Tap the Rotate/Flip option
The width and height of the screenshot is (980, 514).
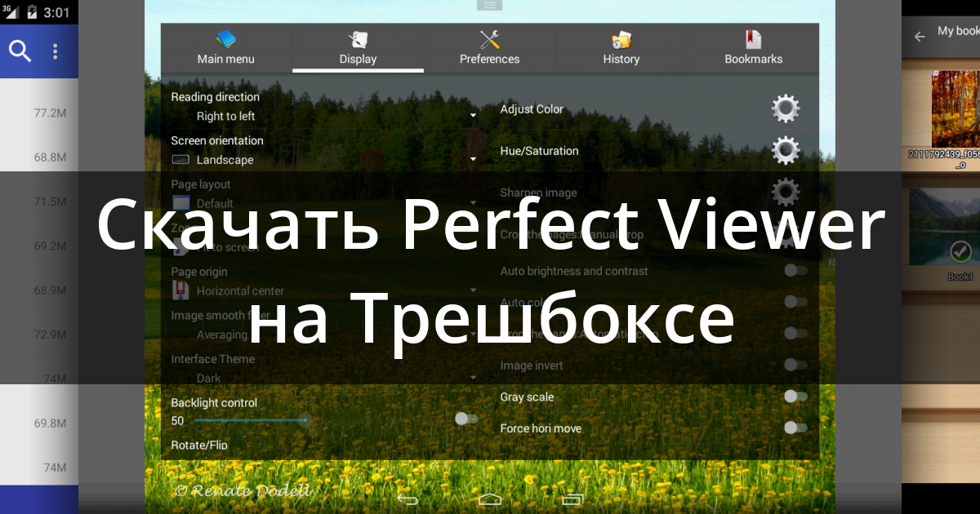pyautogui.click(x=199, y=445)
